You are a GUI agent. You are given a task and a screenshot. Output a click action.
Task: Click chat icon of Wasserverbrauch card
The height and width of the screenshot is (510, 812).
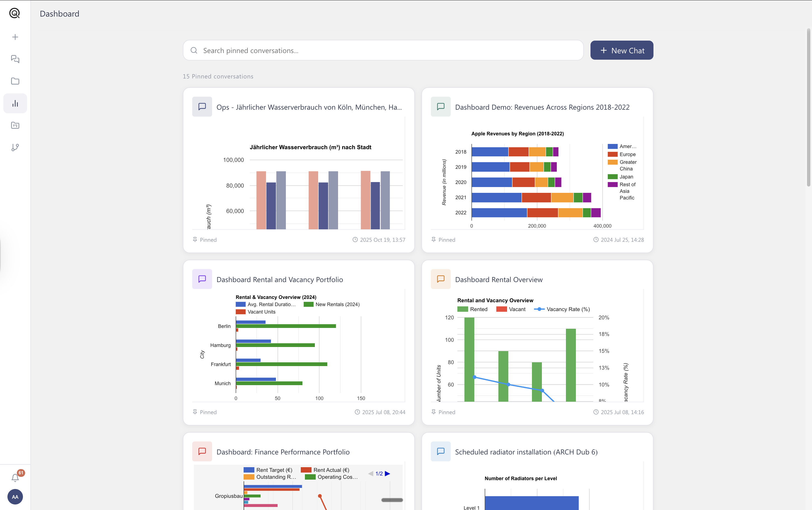(202, 107)
